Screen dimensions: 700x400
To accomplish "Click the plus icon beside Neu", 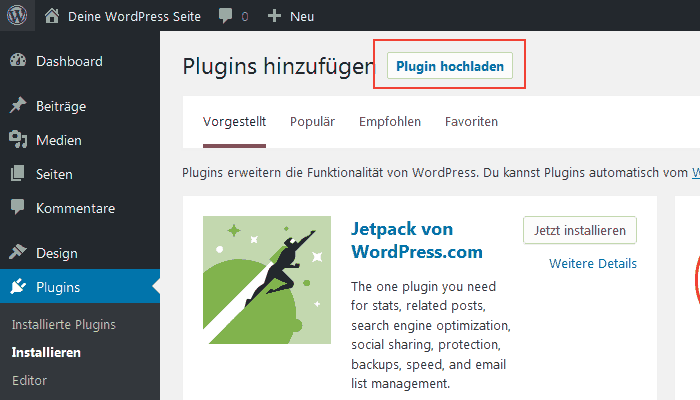I will point(274,16).
